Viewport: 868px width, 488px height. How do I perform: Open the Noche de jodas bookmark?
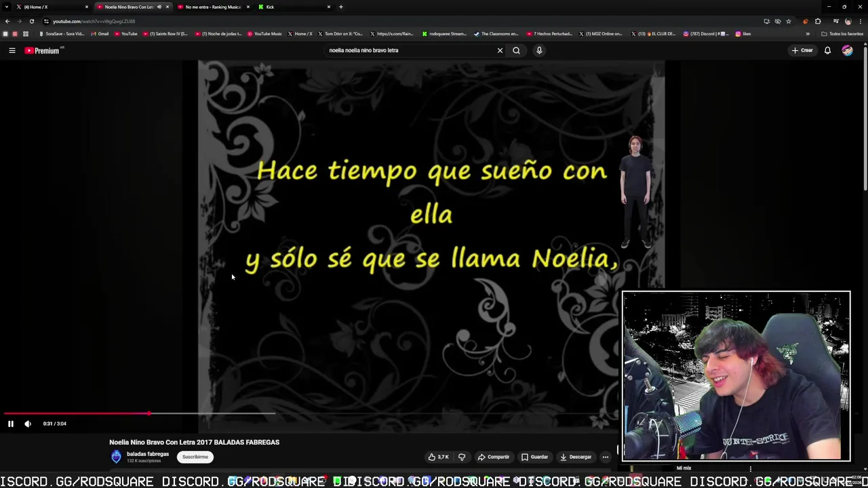pyautogui.click(x=218, y=34)
